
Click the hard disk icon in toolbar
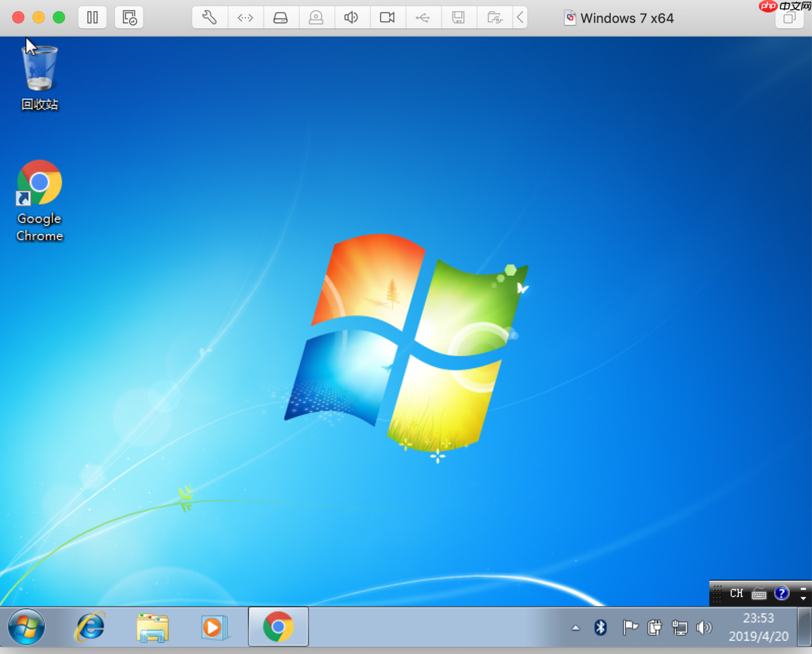click(x=281, y=18)
